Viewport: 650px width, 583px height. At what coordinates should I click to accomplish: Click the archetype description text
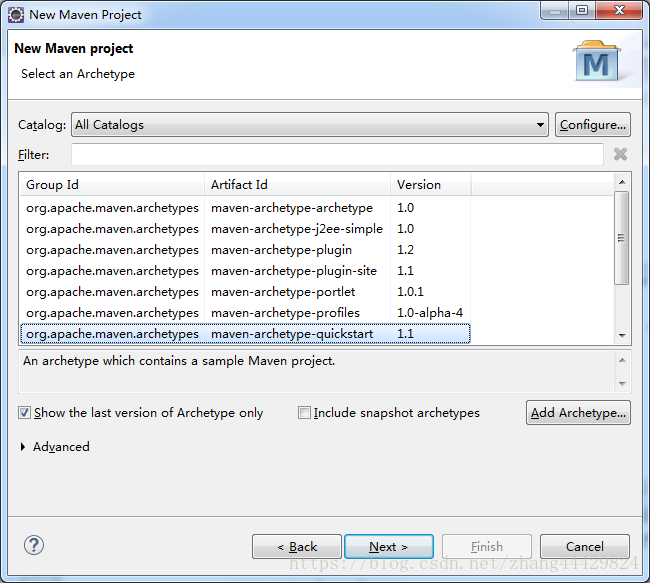tap(179, 361)
